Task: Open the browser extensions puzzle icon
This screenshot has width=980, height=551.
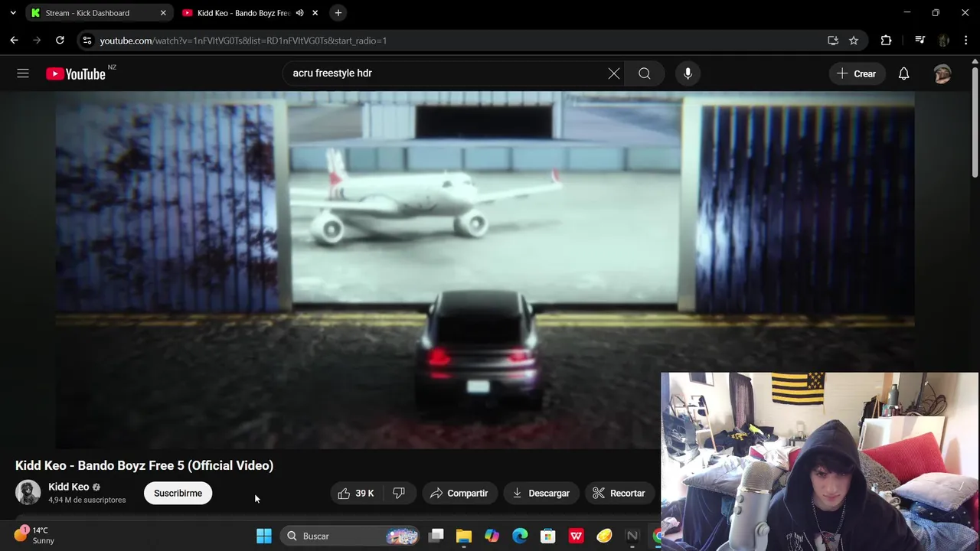Action: click(x=886, y=41)
